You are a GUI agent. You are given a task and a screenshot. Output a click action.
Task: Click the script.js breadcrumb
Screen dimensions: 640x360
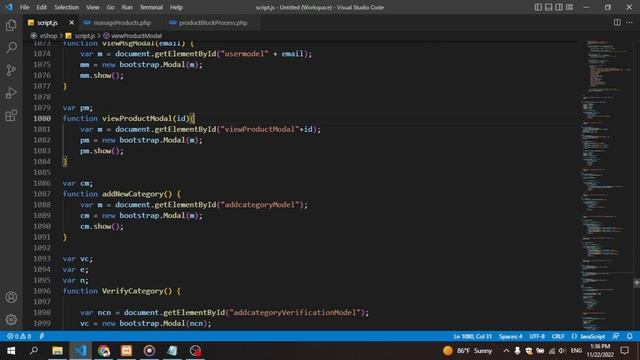tap(84, 36)
